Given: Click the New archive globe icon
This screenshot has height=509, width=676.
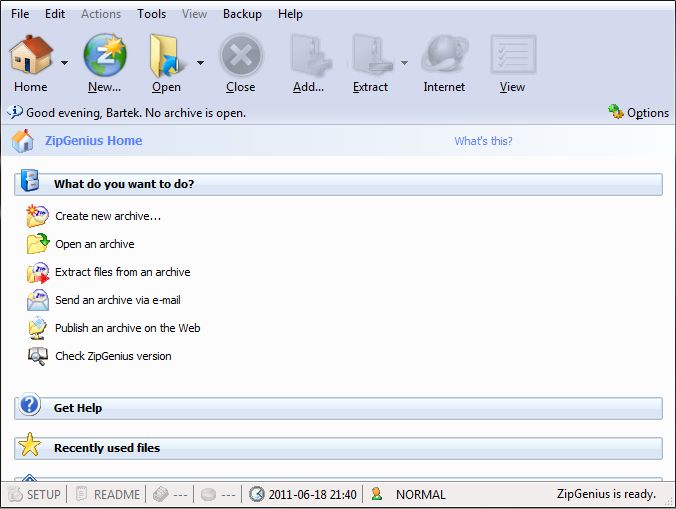Looking at the screenshot, I should pyautogui.click(x=105, y=55).
